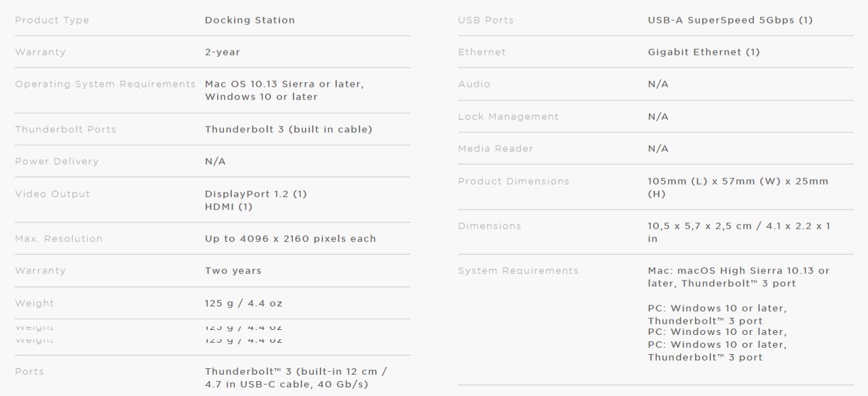
Task: Click the "USB Ports" label
Action: tap(486, 20)
